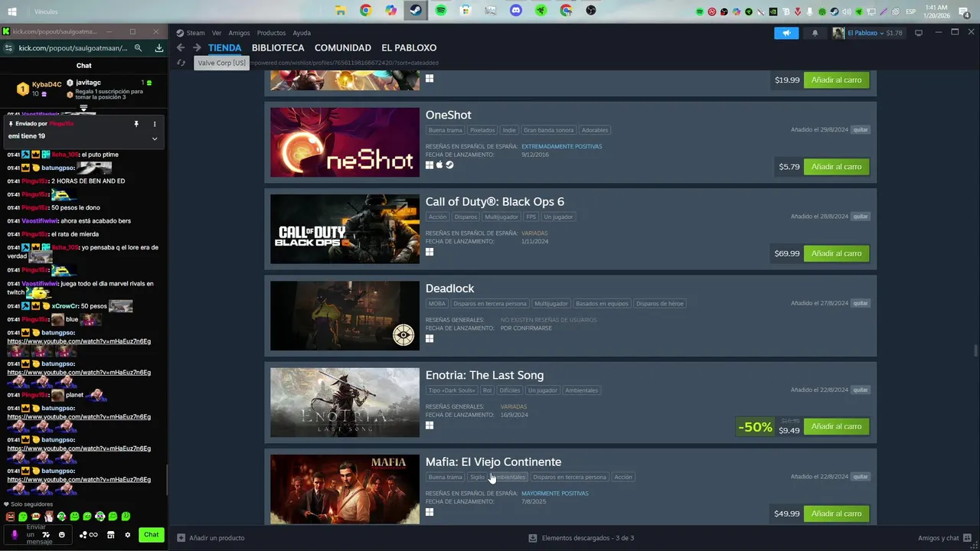Add Mafia: El Viejo Continente to cart
Viewport: 980px width, 551px height.
[836, 514]
